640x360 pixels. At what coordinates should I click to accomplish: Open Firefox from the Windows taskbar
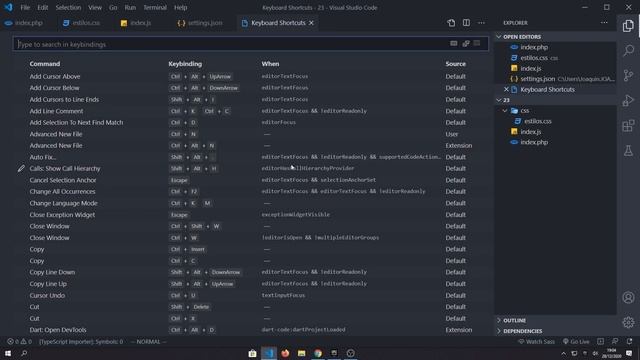(285, 353)
